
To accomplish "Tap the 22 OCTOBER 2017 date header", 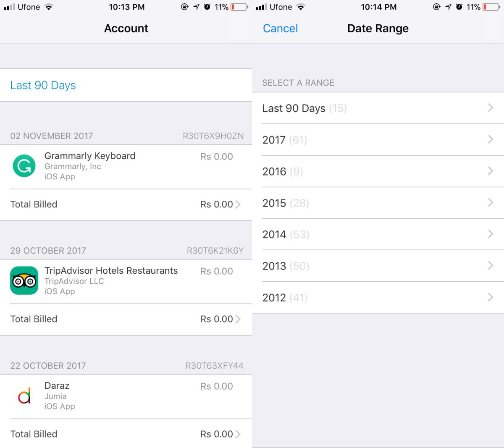I will (48, 366).
